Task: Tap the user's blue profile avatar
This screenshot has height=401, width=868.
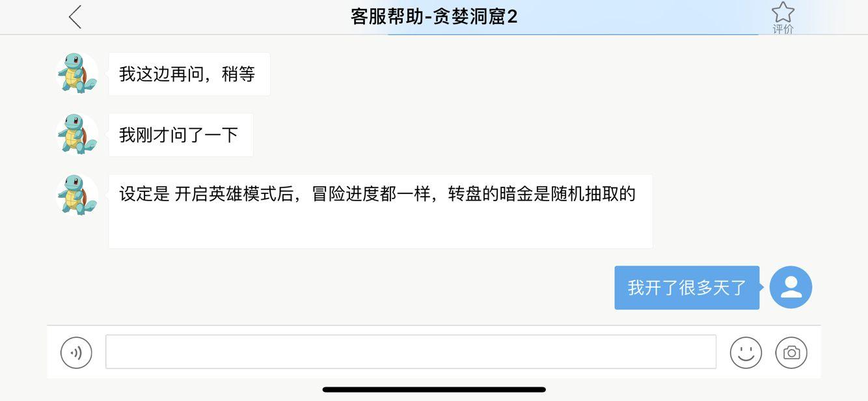Action: [791, 287]
